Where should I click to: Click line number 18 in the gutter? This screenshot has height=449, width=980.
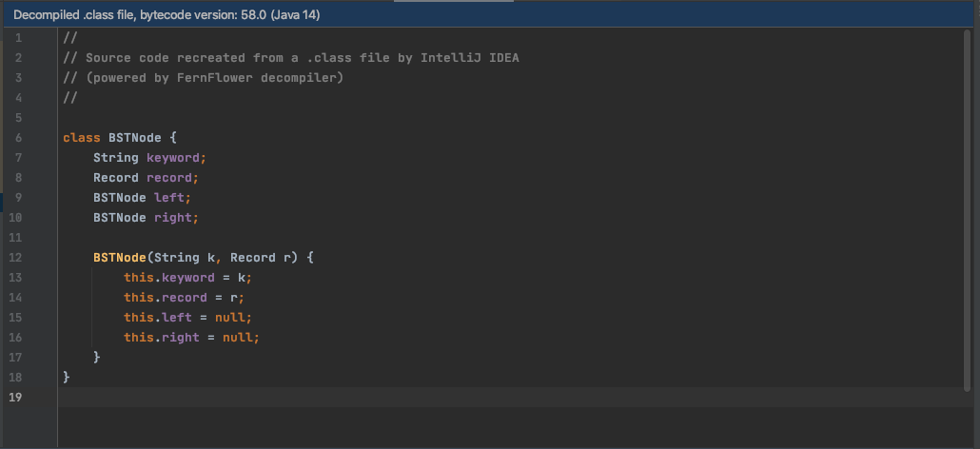(15, 378)
